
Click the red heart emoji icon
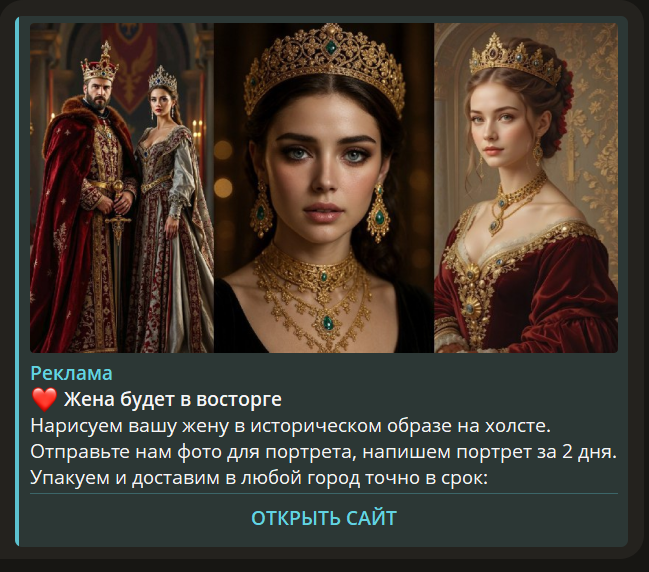44,399
